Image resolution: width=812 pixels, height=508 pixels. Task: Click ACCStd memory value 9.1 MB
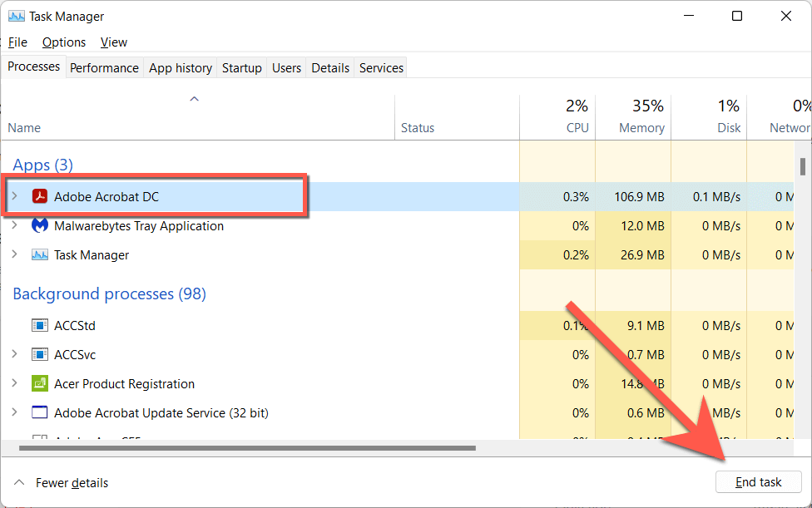pyautogui.click(x=646, y=325)
